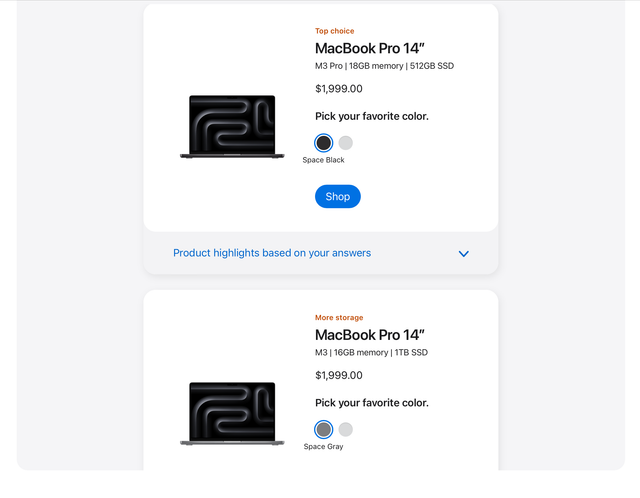Viewport: 640px width, 498px height.
Task: Select the Space Gray color swatch
Action: point(323,429)
